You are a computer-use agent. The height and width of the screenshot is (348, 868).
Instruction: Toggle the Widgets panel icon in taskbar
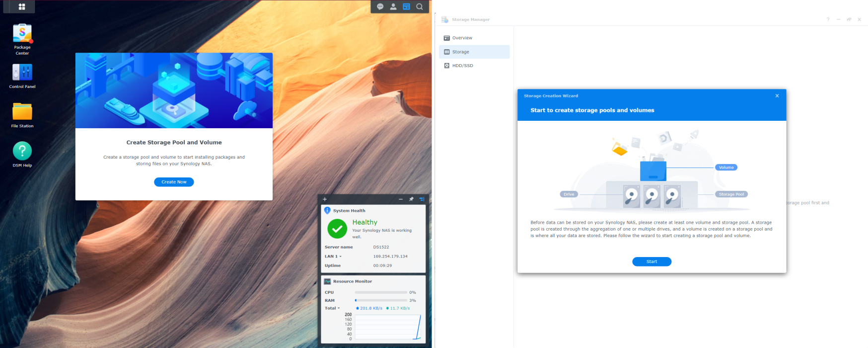(x=406, y=6)
